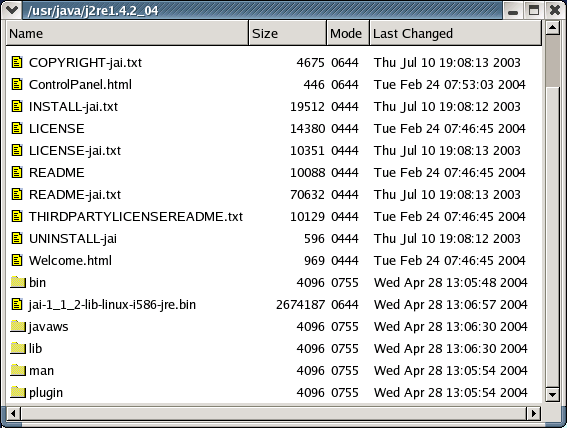The width and height of the screenshot is (567, 428).
Task: Select the README-jai.txt file name
Action: point(75,195)
